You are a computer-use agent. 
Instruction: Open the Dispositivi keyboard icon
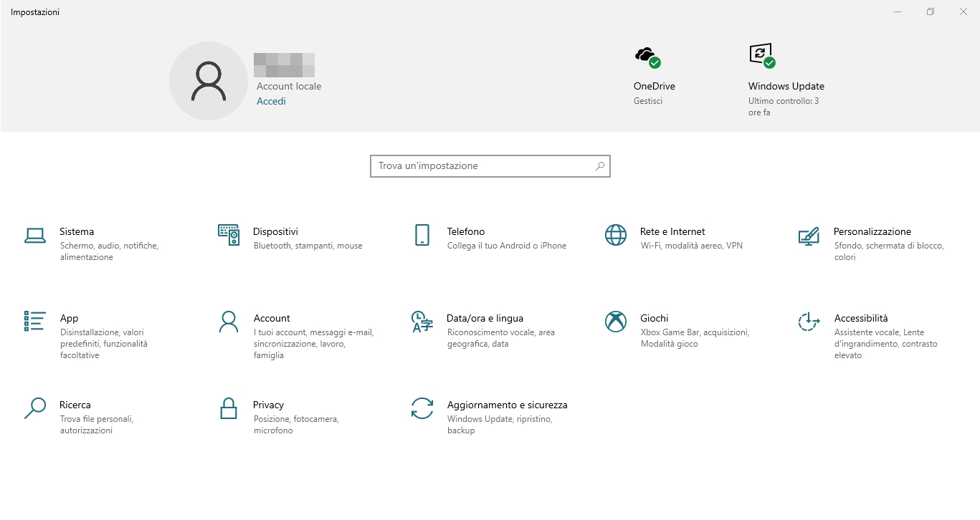tap(229, 235)
